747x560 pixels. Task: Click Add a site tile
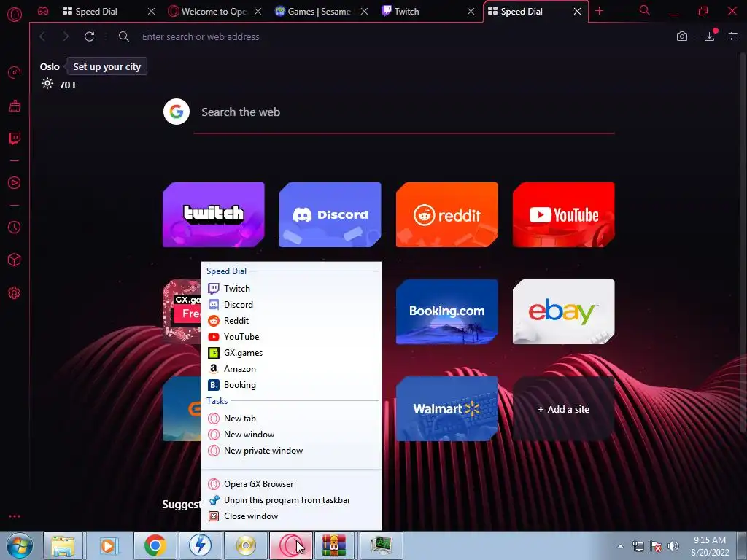(564, 409)
